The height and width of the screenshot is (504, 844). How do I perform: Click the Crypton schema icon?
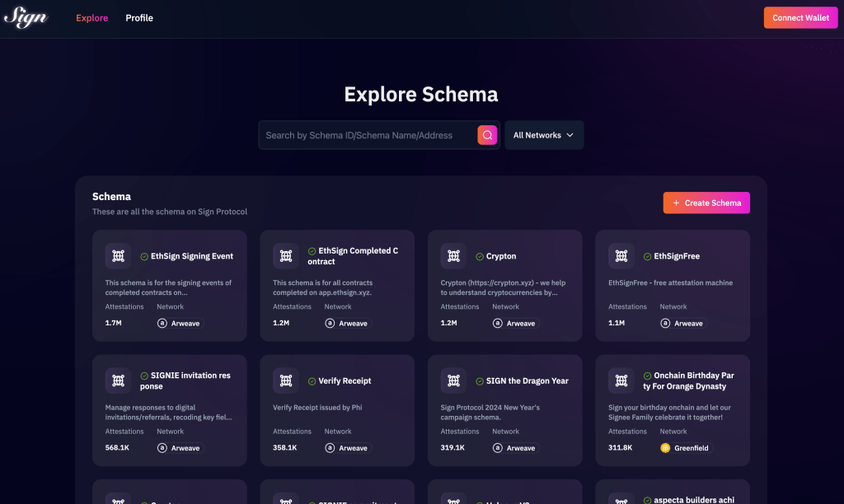(x=453, y=256)
